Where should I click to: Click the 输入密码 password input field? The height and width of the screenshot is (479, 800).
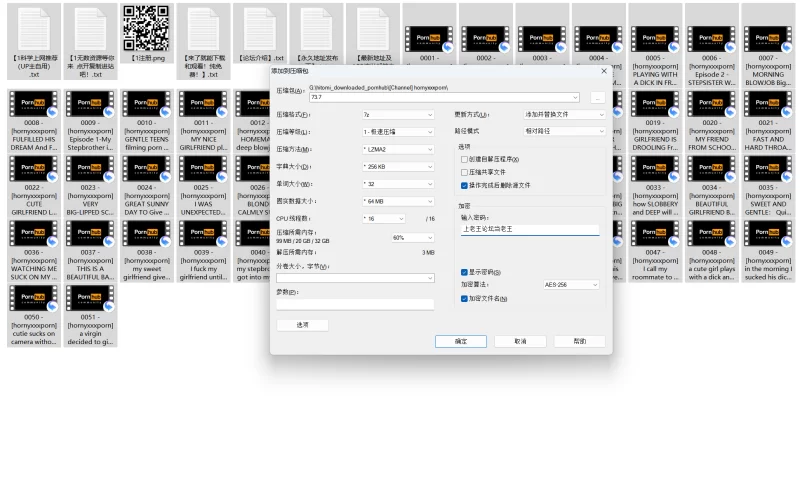point(530,229)
